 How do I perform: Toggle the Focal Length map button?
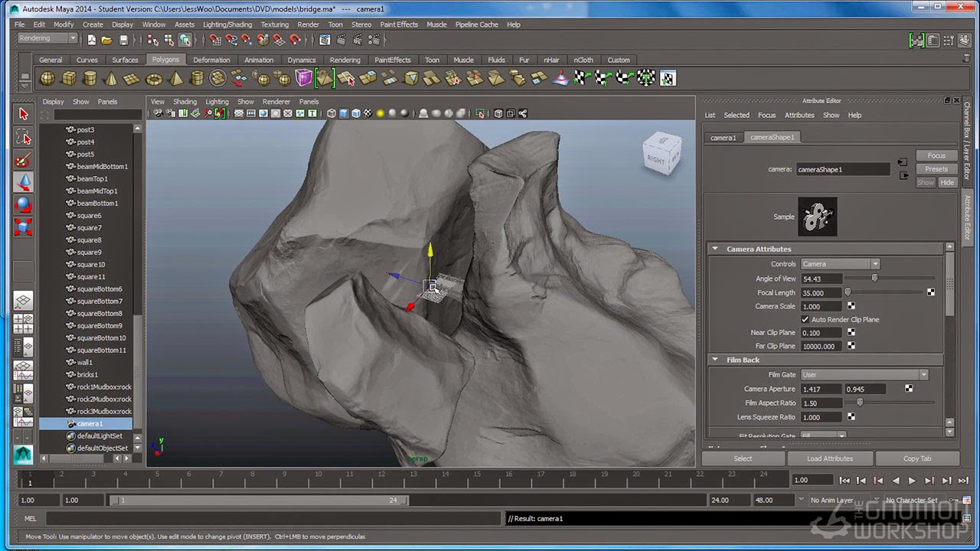(931, 292)
